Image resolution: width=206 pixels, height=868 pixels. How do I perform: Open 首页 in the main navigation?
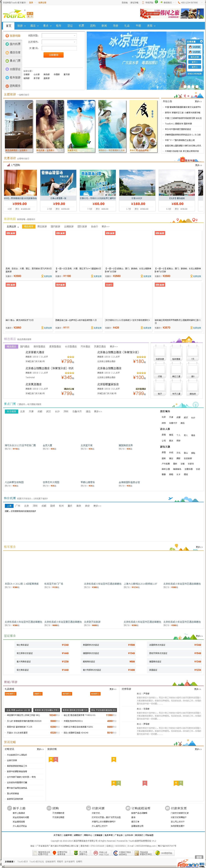[x=8, y=26]
